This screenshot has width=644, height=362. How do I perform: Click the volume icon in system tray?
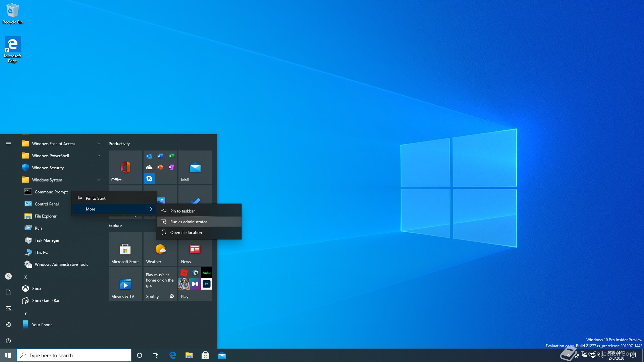(601, 355)
